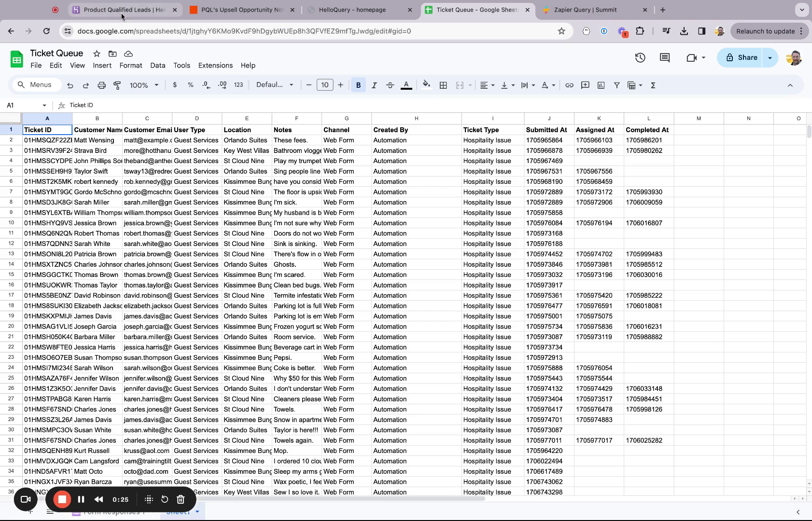Open the fill color picker
Image resolution: width=812 pixels, height=521 pixels.
coord(426,85)
